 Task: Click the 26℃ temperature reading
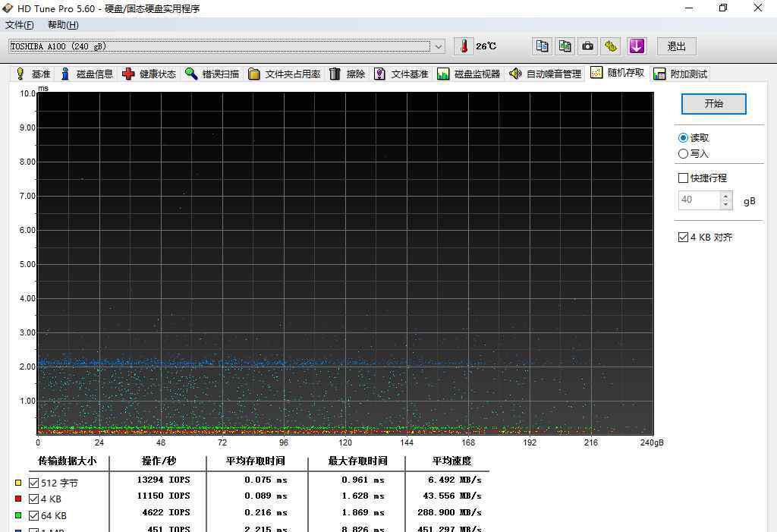pyautogui.click(x=486, y=46)
